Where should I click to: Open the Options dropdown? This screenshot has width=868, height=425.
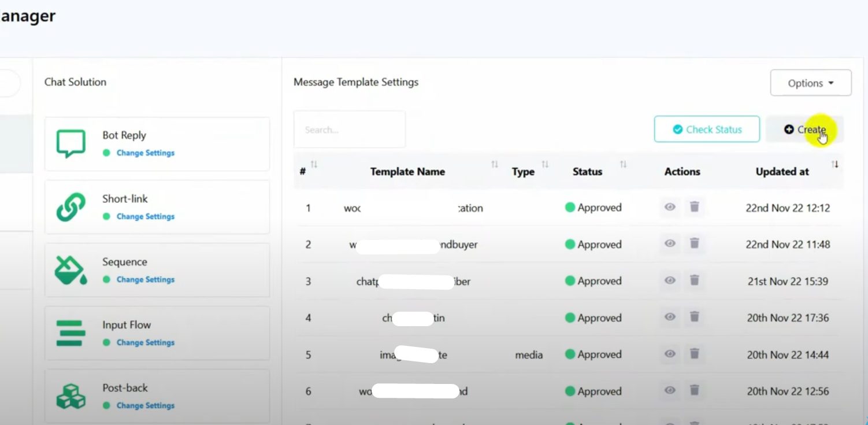(x=810, y=83)
